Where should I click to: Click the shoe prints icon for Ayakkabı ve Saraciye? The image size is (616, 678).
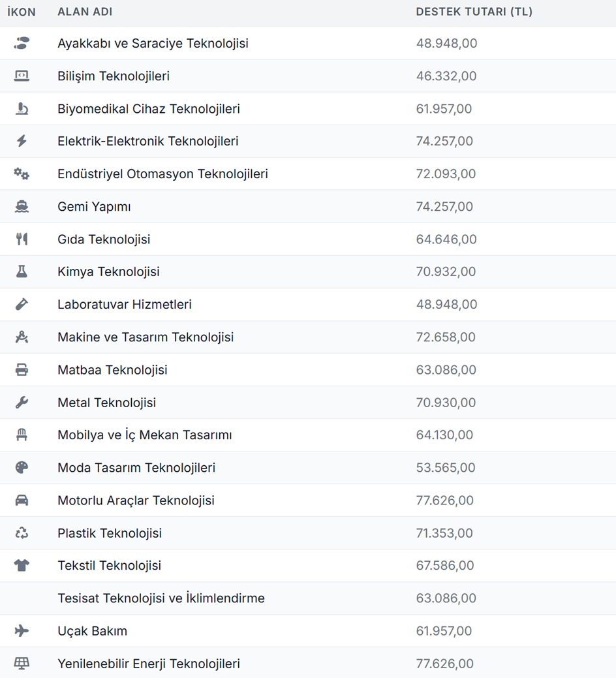22,44
